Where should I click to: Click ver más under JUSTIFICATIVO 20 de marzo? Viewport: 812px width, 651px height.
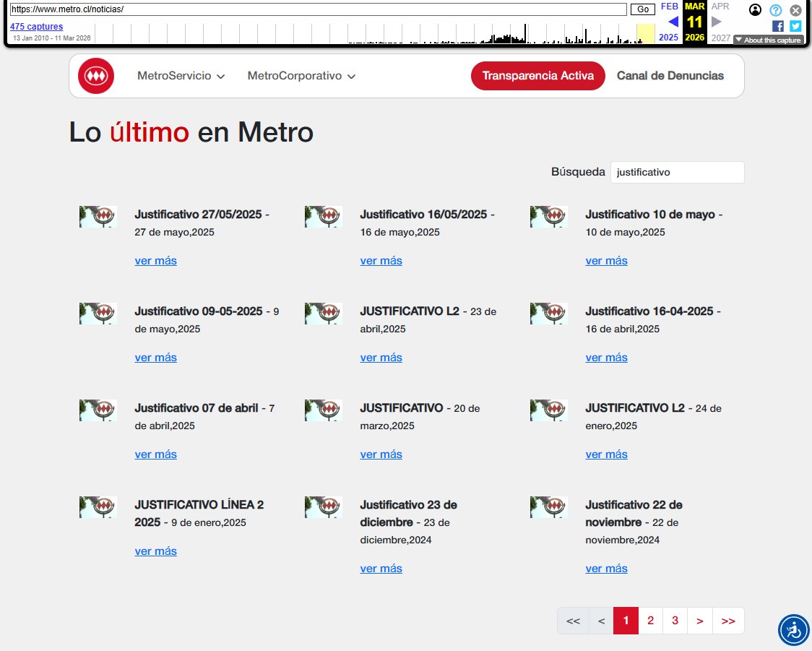pos(381,454)
